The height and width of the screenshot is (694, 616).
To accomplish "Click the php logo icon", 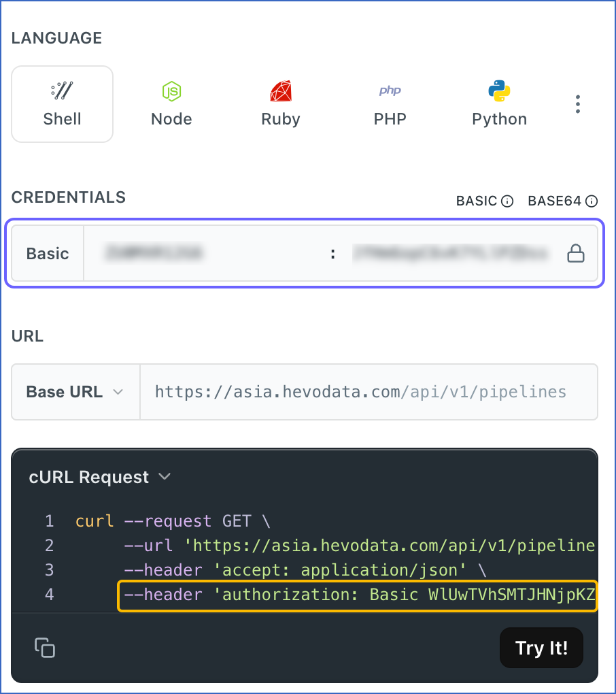I will 390,90.
